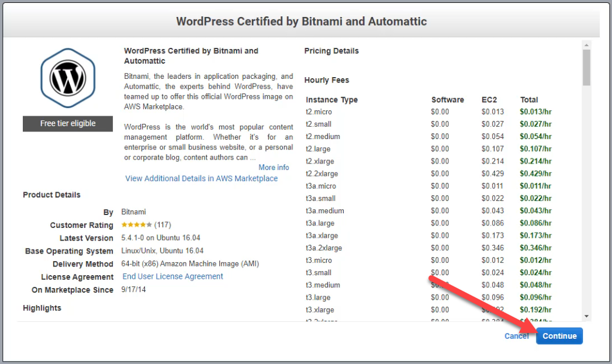Open the More info link
The height and width of the screenshot is (364, 612).
(274, 167)
